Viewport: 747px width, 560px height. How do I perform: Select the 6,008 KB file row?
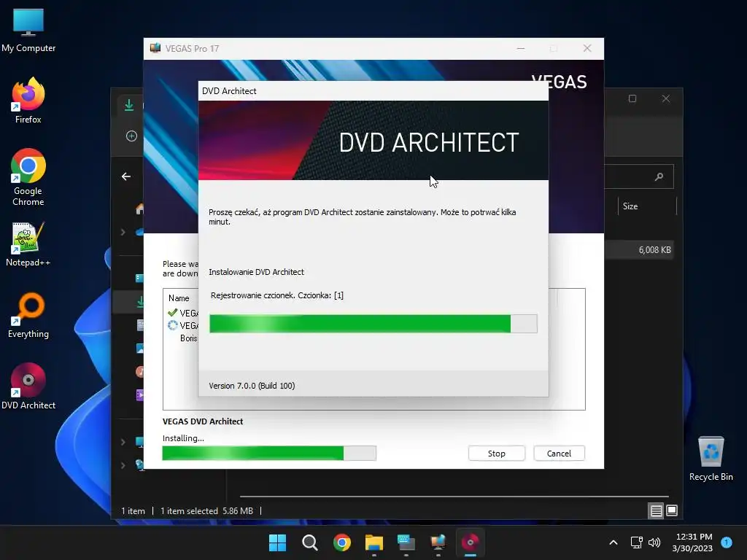tap(639, 250)
